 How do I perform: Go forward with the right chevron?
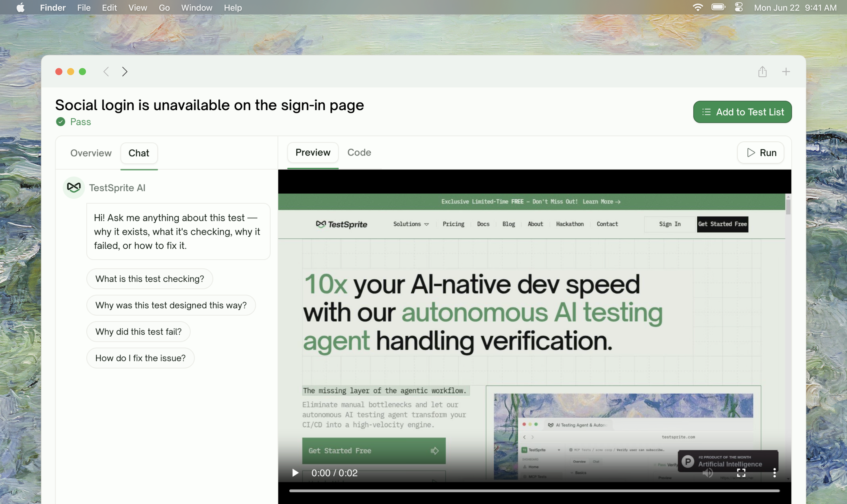click(125, 72)
